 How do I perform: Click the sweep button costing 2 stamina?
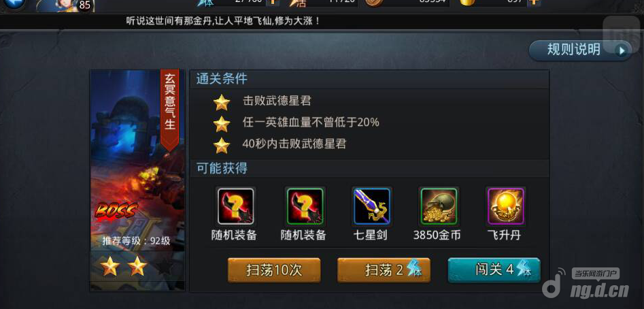point(384,270)
